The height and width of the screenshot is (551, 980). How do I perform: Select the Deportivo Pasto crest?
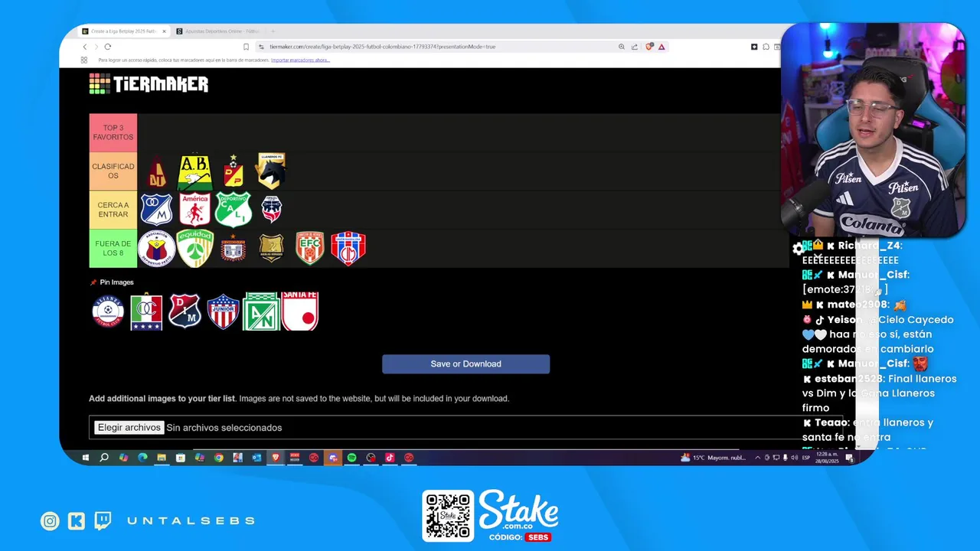point(156,248)
